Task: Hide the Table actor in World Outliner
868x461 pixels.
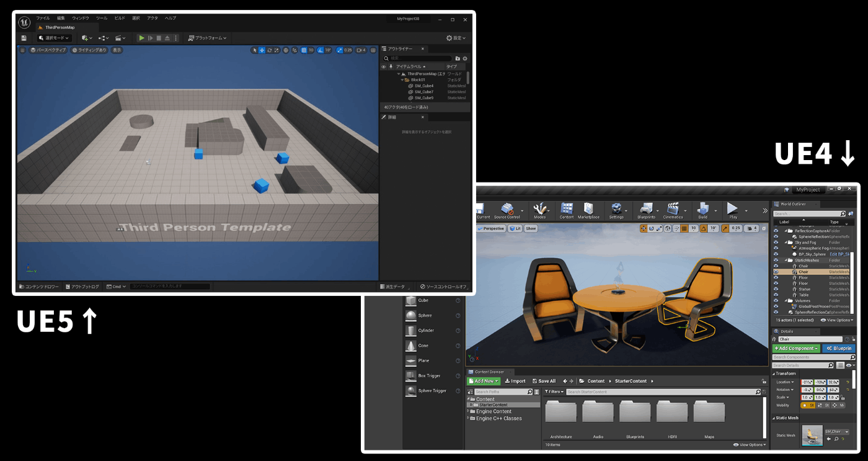Action: tap(776, 295)
